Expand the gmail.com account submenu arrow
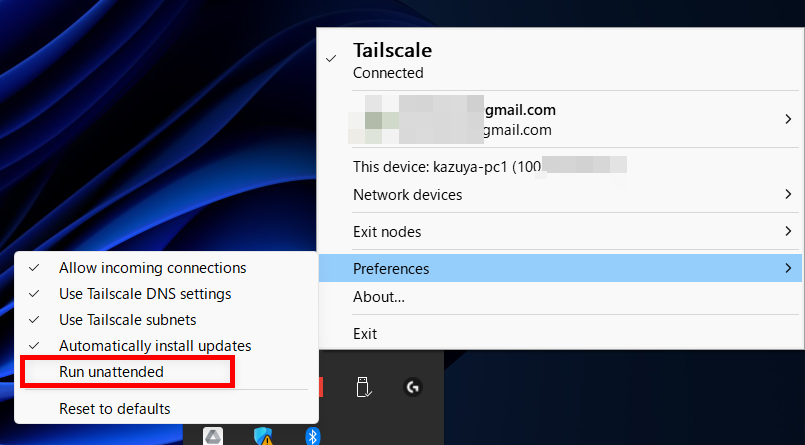Viewport: 805px width, 445px height. tap(788, 119)
